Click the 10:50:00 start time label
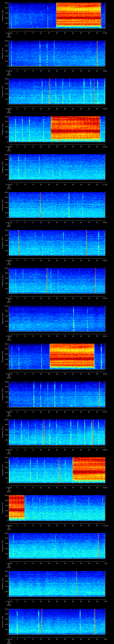The height and width of the screenshot is (644, 114). pos(9,185)
